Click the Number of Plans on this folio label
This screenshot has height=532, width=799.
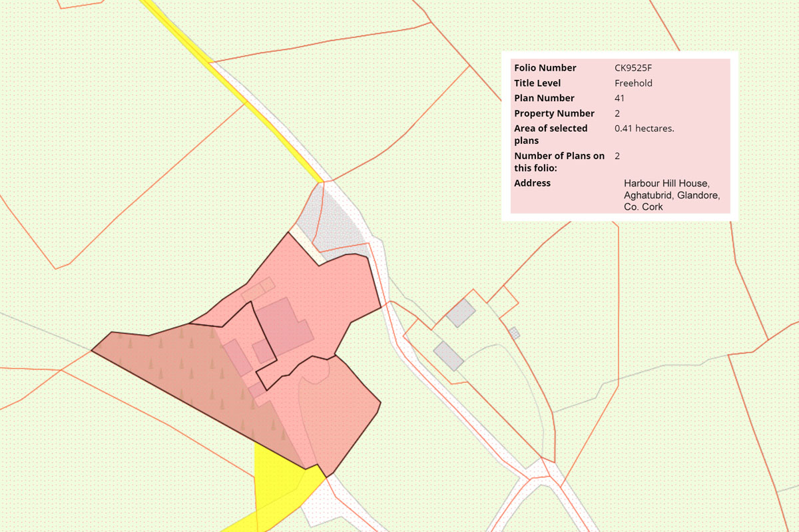click(x=559, y=162)
